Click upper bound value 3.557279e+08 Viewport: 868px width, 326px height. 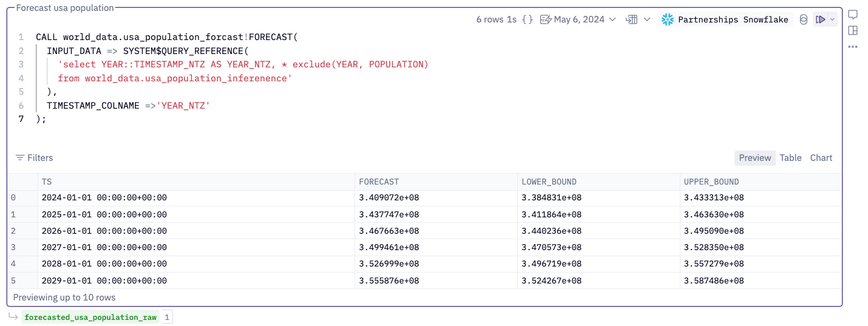coord(714,263)
